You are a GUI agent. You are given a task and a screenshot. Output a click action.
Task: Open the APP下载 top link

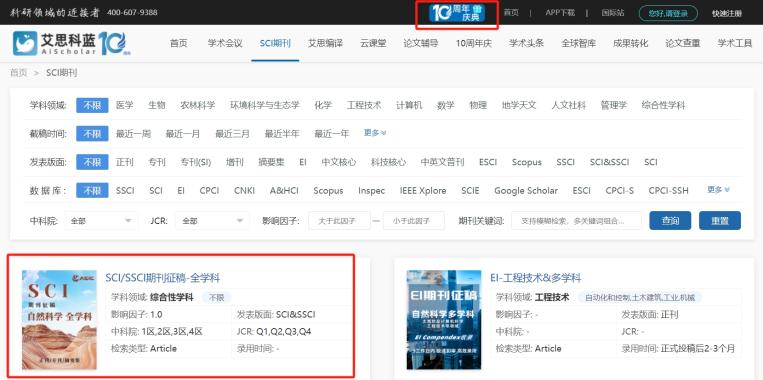[560, 13]
